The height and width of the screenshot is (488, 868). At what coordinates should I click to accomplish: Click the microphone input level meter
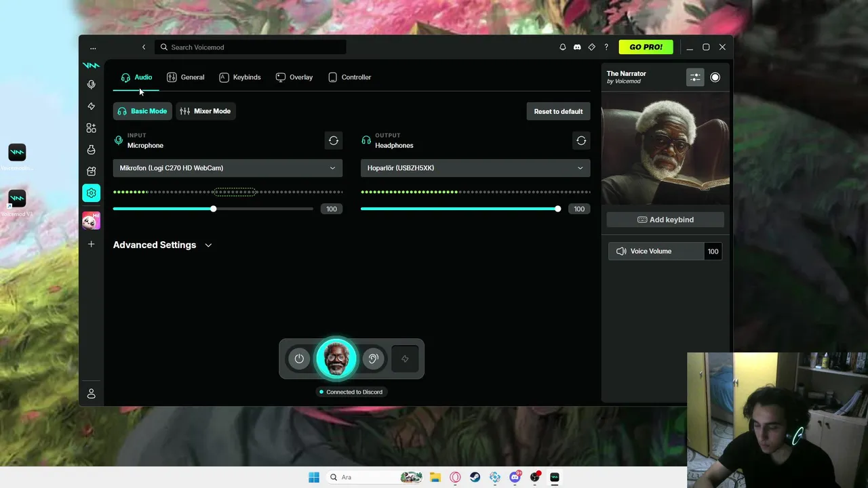[x=228, y=192]
